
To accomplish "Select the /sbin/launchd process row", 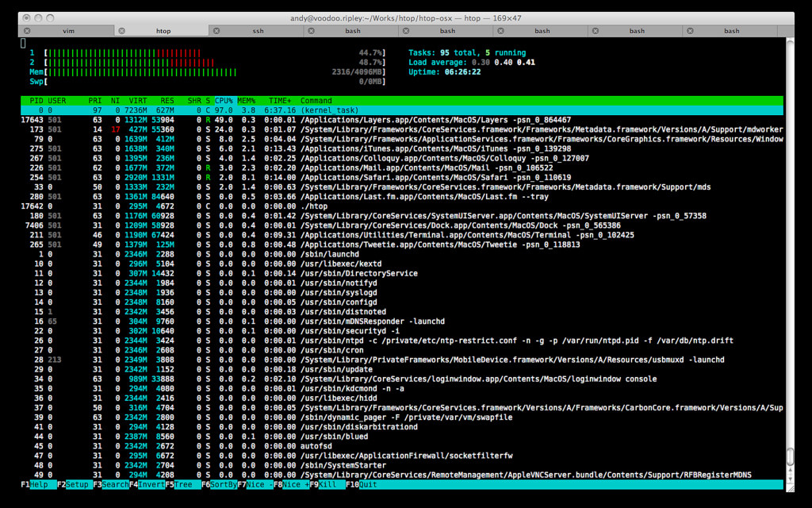I will coord(402,254).
